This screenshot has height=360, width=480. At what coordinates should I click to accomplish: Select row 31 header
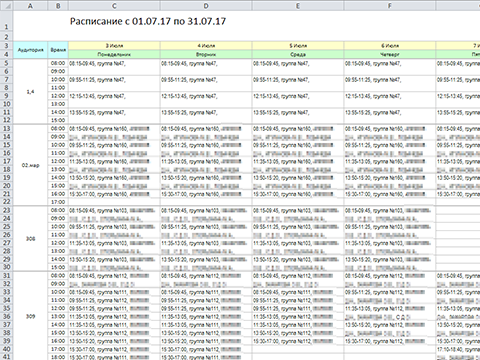(x=6, y=276)
